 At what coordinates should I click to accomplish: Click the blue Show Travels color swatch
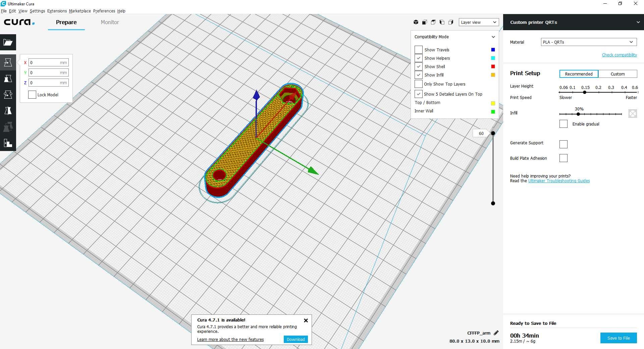pos(493,50)
